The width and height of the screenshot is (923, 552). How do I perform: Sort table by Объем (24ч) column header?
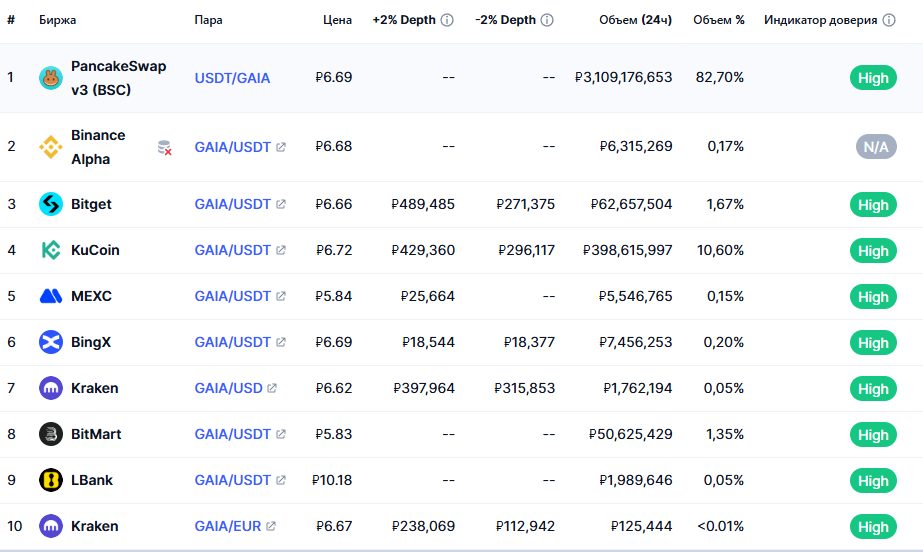635,20
